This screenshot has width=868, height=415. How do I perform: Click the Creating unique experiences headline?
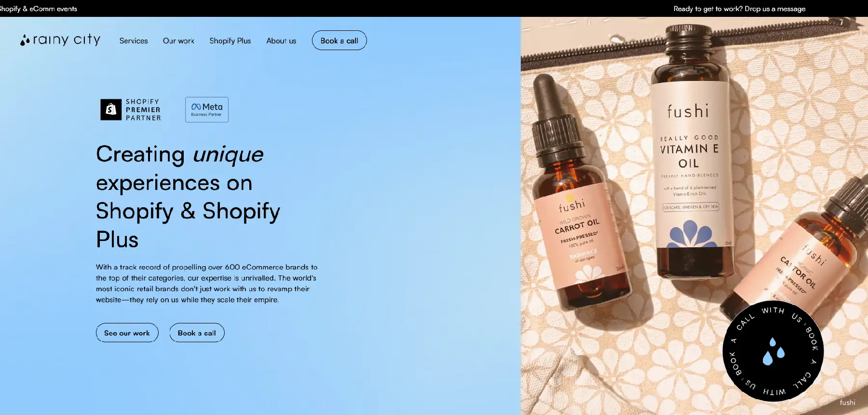point(188,197)
